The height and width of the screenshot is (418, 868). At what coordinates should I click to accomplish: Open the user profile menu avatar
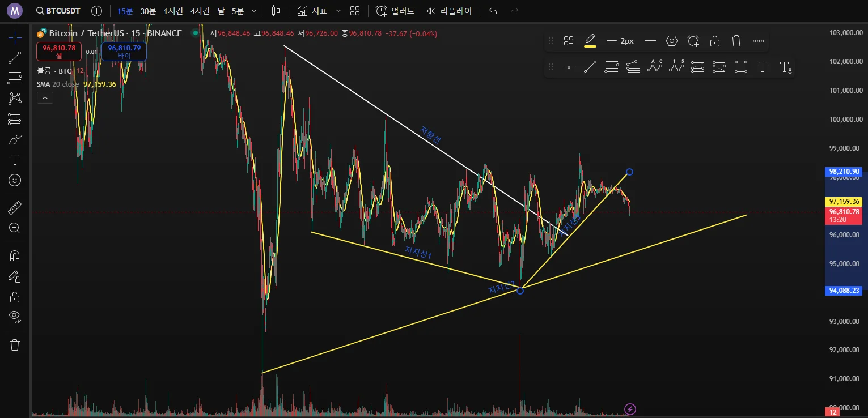coord(15,11)
